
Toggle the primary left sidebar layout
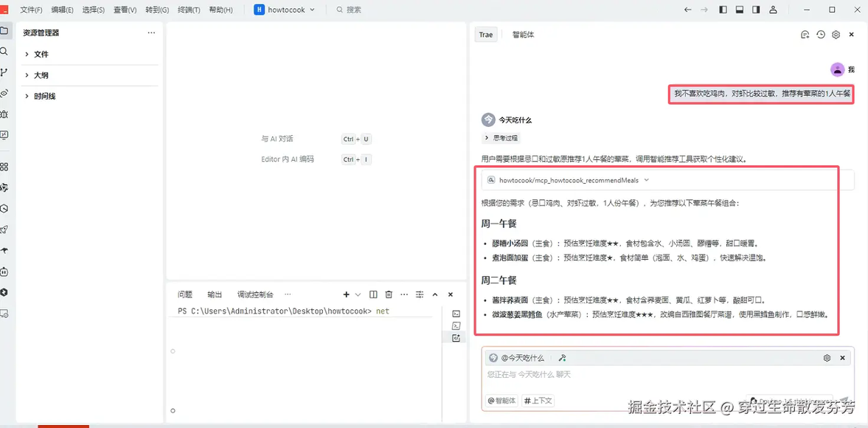723,10
